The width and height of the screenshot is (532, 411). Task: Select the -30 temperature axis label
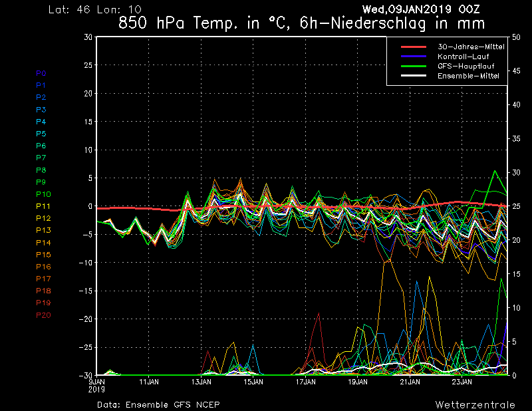pos(86,375)
